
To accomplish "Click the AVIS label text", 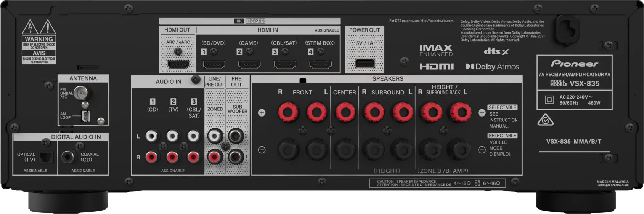I will click(x=39, y=53).
